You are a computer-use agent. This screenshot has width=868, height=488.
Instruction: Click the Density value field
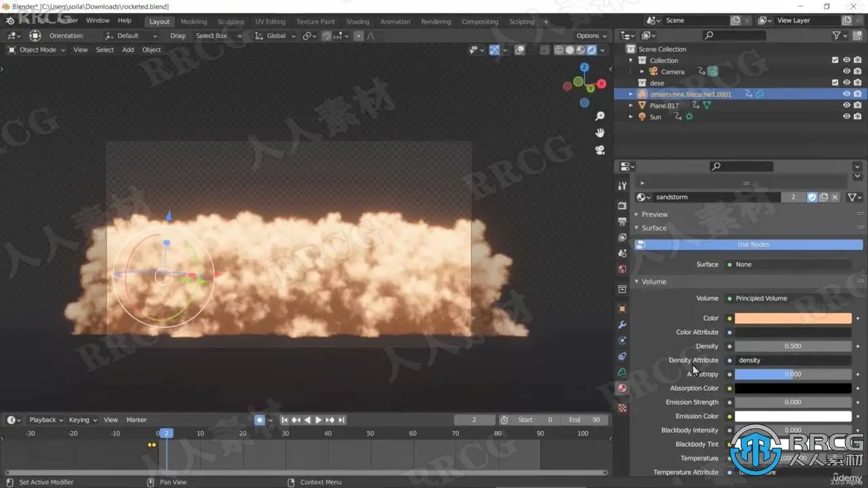793,346
